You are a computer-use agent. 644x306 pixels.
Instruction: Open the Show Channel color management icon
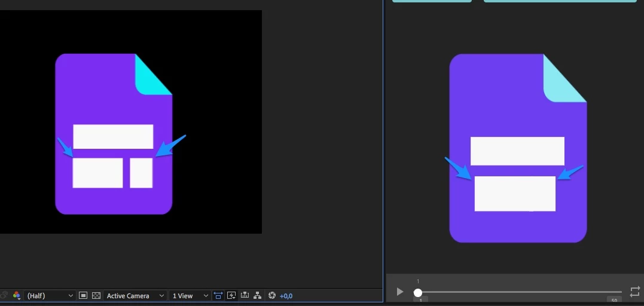16,295
